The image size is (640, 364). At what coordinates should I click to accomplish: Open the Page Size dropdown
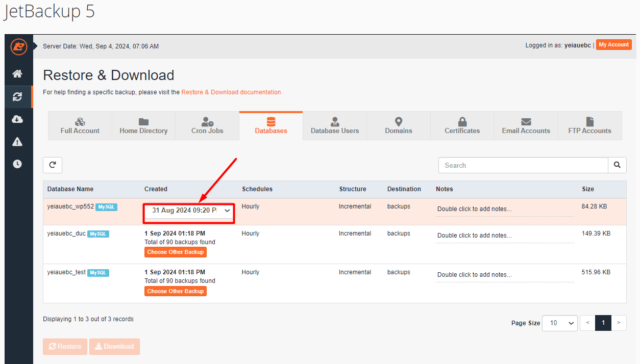coord(560,323)
